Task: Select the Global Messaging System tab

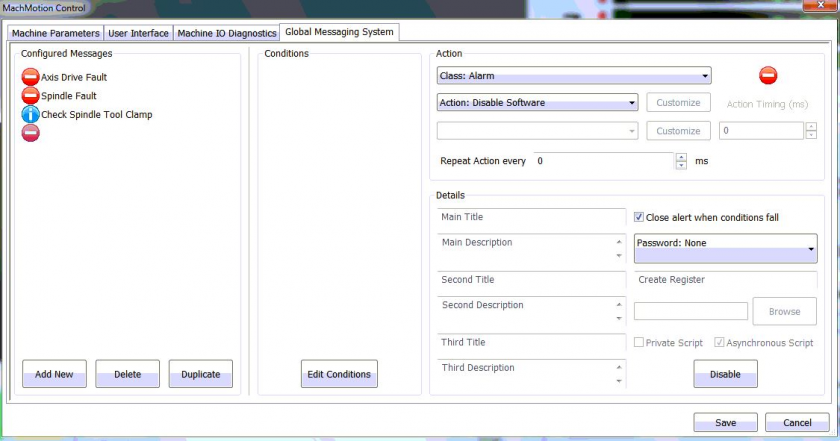Action: click(x=339, y=32)
